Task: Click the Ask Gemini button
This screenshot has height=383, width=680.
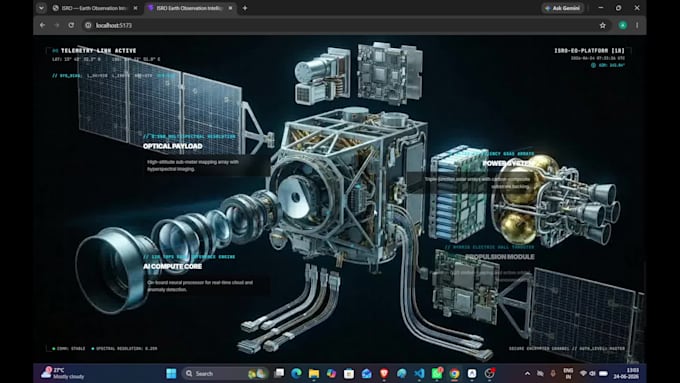Action: [x=562, y=8]
